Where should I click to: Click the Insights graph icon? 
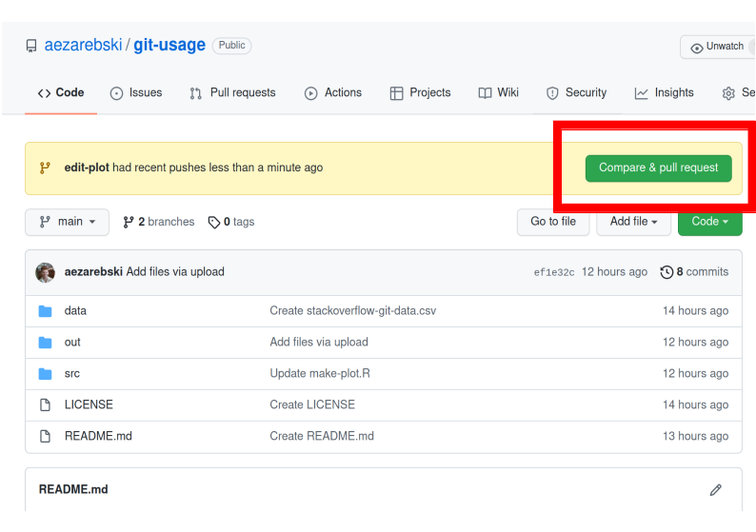[641, 93]
